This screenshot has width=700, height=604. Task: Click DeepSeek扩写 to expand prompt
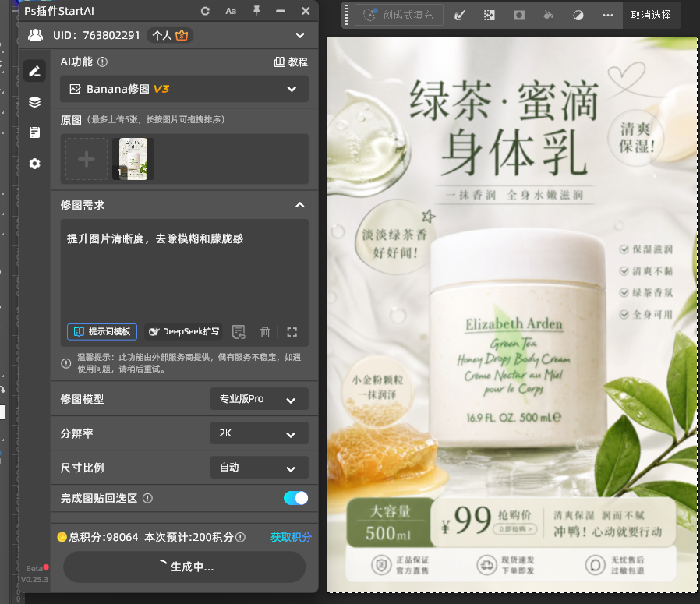point(183,332)
